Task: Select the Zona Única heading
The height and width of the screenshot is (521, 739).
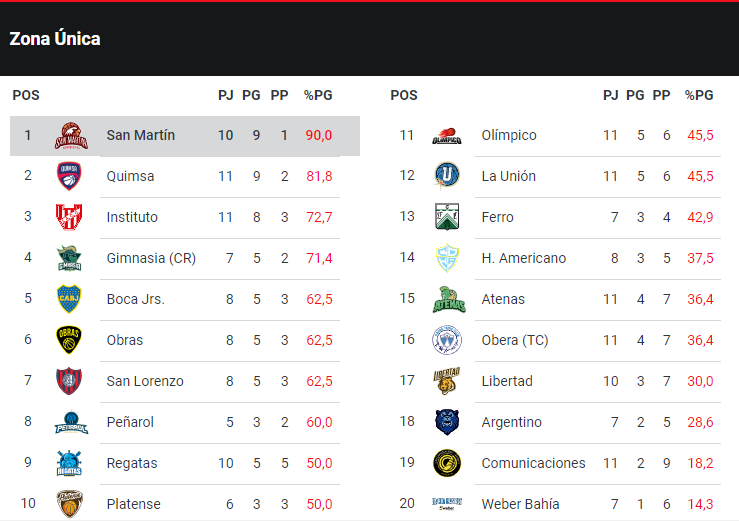Action: 55,39
